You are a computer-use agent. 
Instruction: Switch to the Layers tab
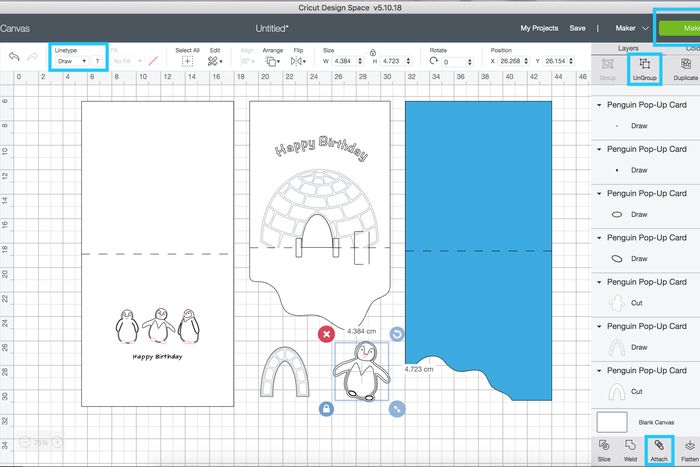pos(629,47)
